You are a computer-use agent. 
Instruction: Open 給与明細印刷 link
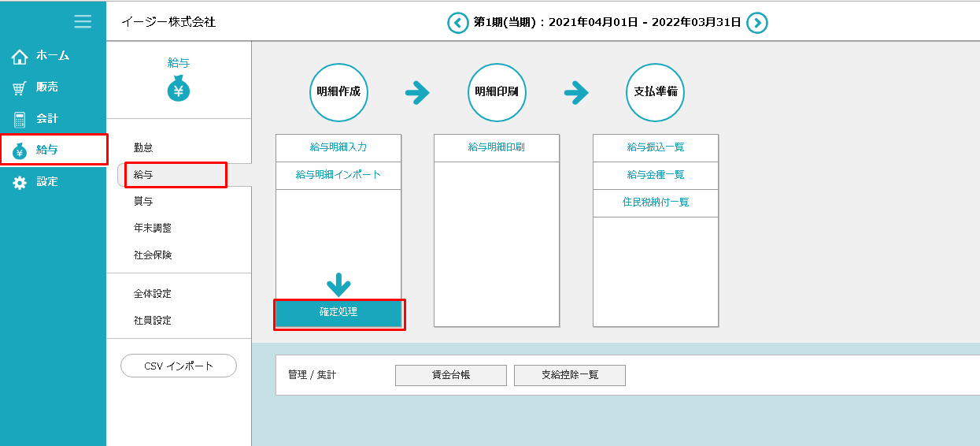[x=497, y=147]
